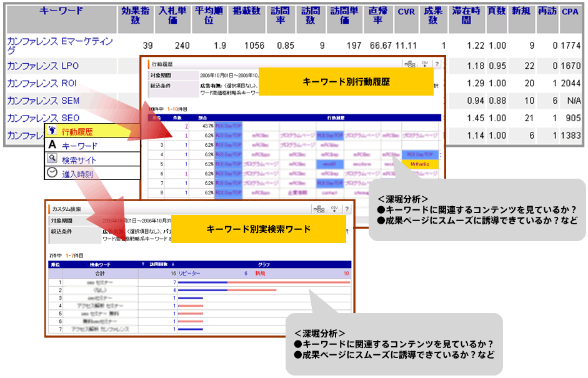Click the カンファレンス ROI keyword link

click(42, 83)
